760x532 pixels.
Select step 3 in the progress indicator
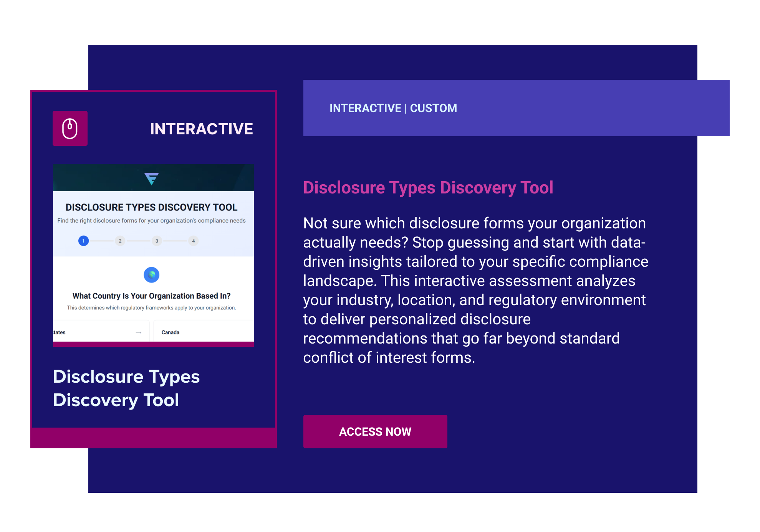click(157, 241)
